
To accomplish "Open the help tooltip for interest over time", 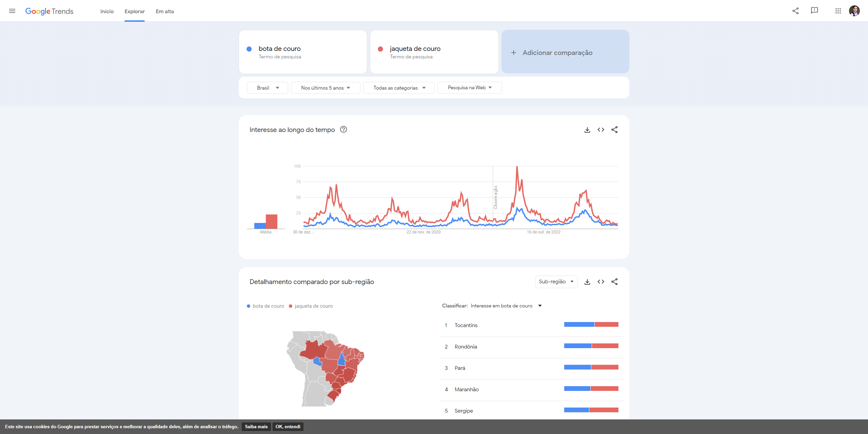I will (x=343, y=130).
